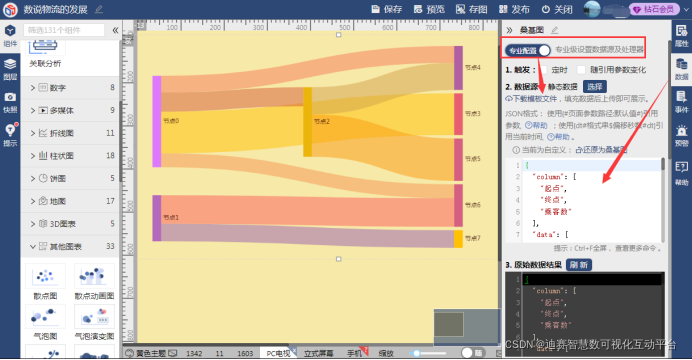692x360 pixels.
Task: Check the 定时 timed trigger checkbox
Action: [x=543, y=70]
